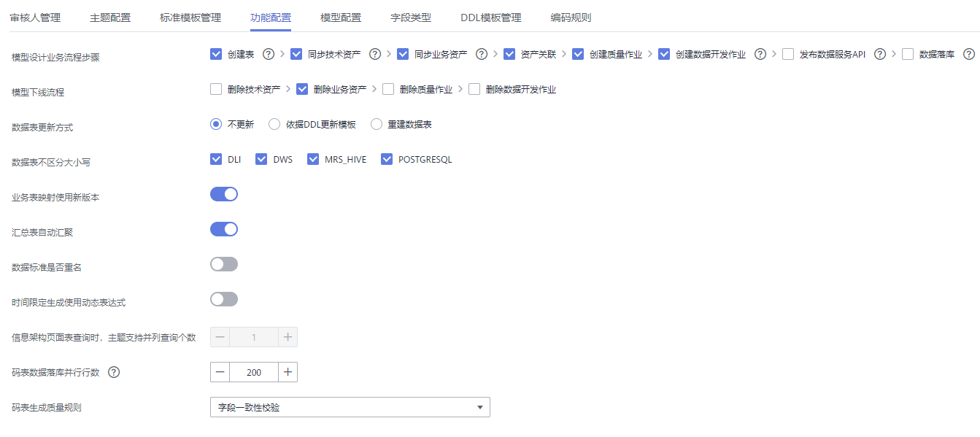Select the 功能配置 tab
The height and width of the screenshot is (437, 980).
click(271, 18)
